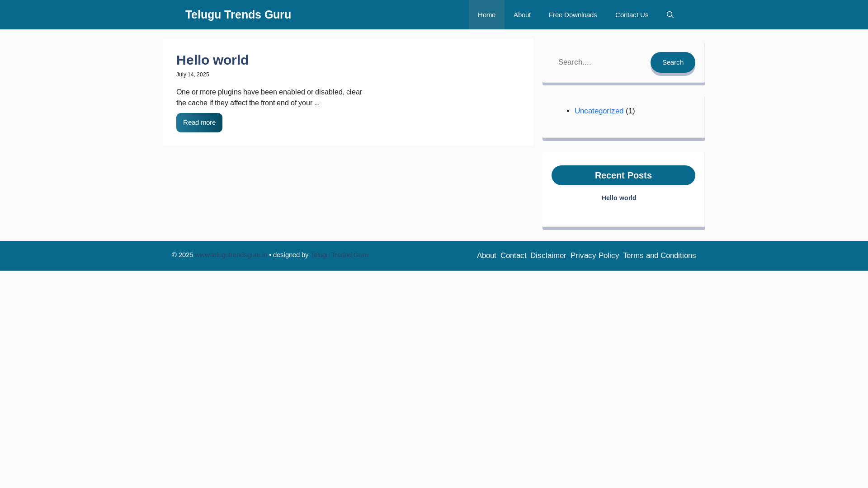Click the Recent Posts widget heading
This screenshot has width=868, height=488.
pos(623,175)
